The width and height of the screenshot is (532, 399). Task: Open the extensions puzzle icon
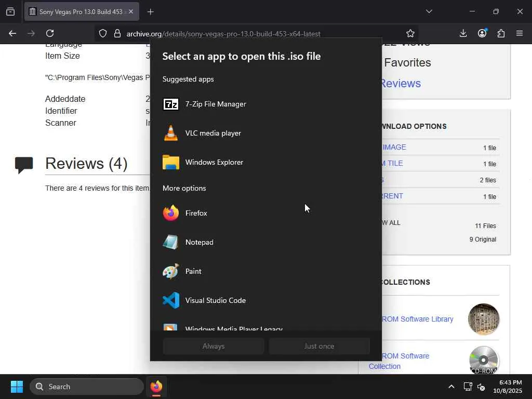coord(501,33)
